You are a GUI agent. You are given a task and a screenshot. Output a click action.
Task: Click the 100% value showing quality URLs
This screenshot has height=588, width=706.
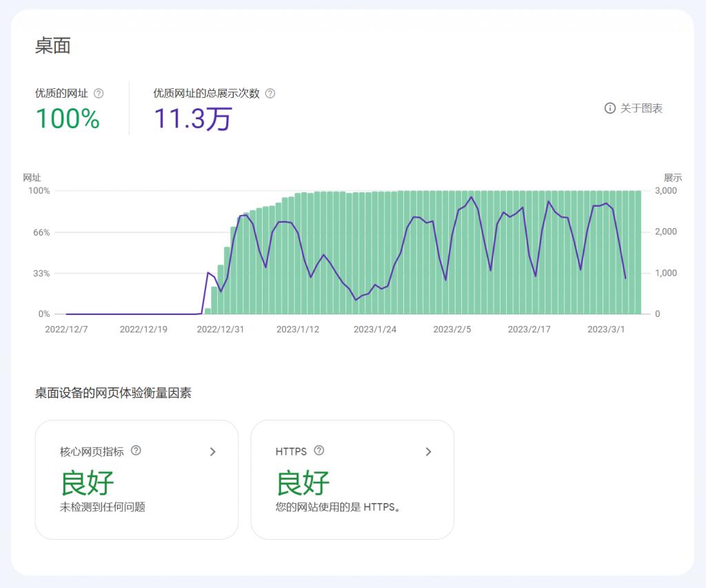67,119
